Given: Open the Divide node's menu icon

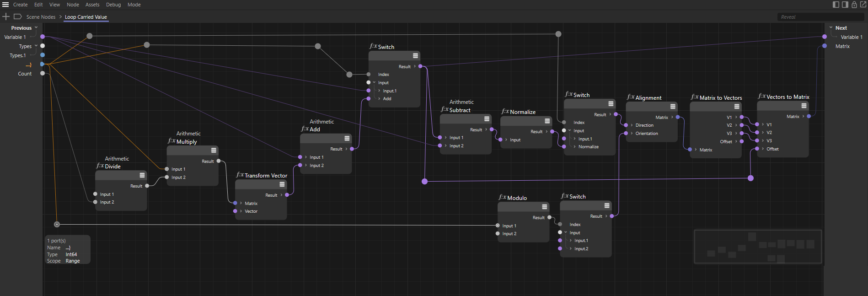Looking at the screenshot, I should [142, 175].
